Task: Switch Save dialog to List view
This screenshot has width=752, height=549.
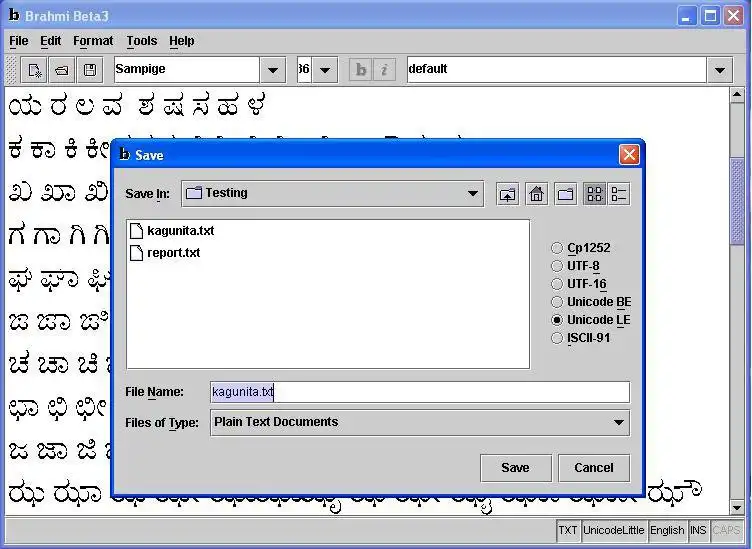Action: point(595,194)
